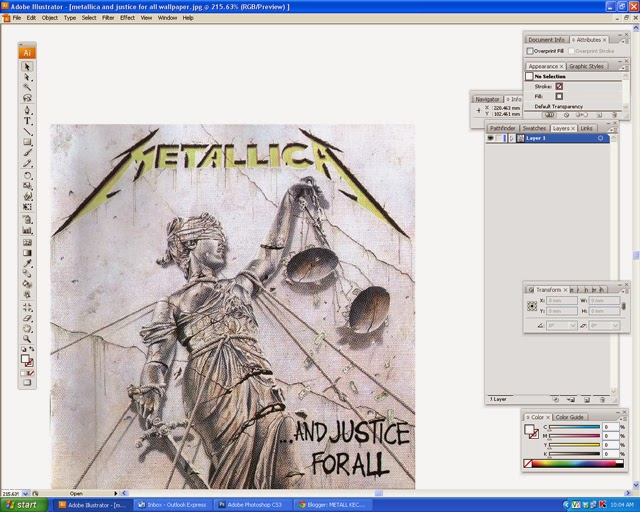Select the Gradient tool
Viewport: 640px width, 512px height.
pyautogui.click(x=27, y=253)
